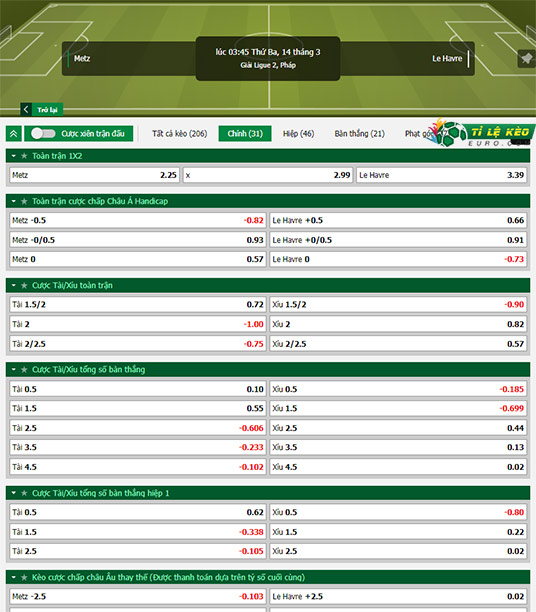This screenshot has height=612, width=536.
Task: Open the Tất cả kèo (206) tab
Action: [180, 133]
